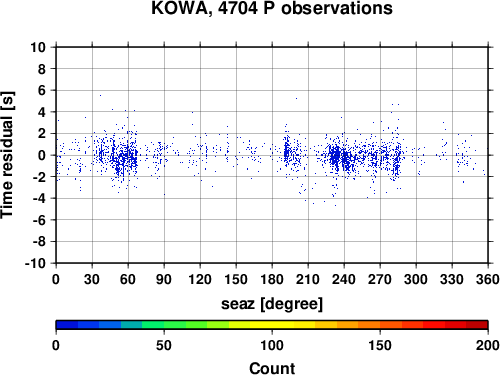Click the dark blue colorbar segment near 0
The image size is (500, 375).
point(67,325)
